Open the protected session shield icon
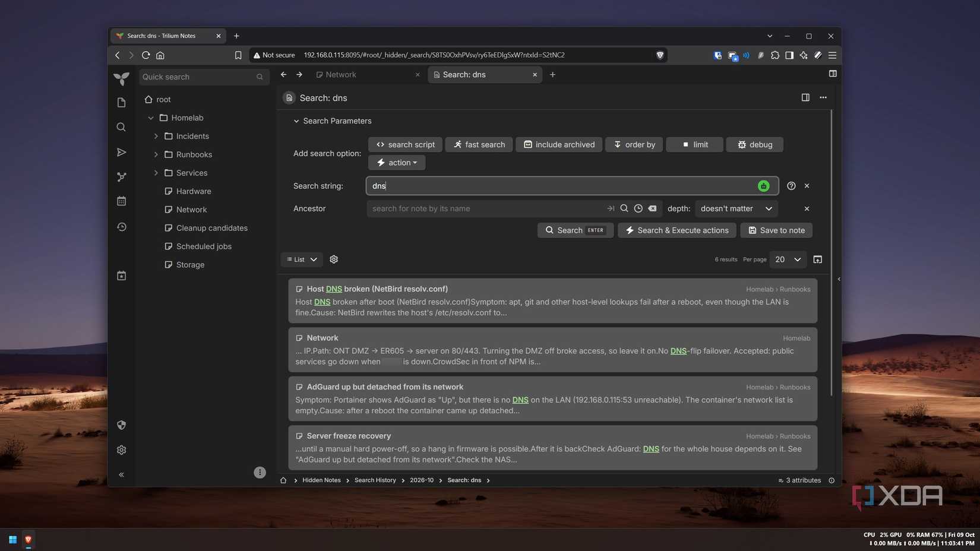980x551 pixels. click(121, 425)
